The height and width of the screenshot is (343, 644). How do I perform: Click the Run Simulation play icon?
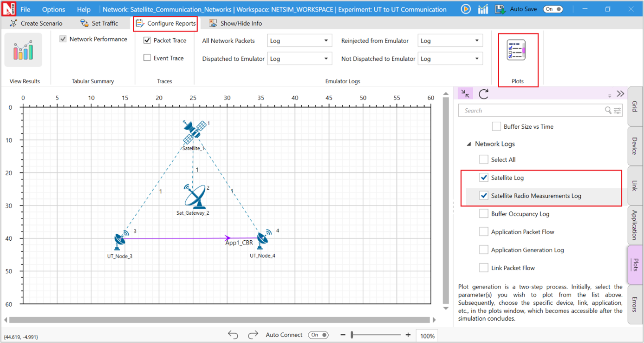pos(466,9)
